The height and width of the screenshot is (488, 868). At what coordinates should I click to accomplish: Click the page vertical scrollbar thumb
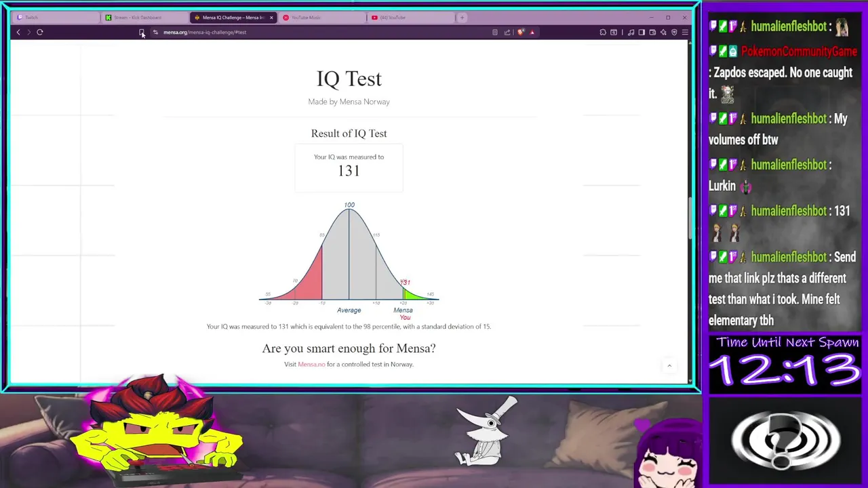click(690, 217)
